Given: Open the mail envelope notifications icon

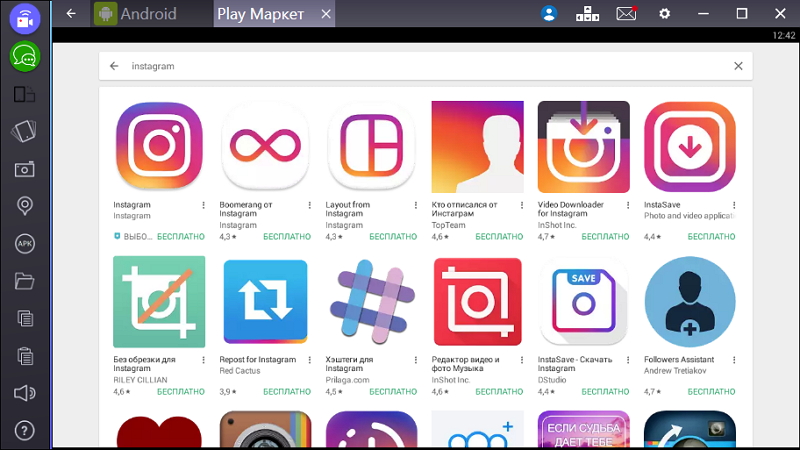Looking at the screenshot, I should [626, 14].
